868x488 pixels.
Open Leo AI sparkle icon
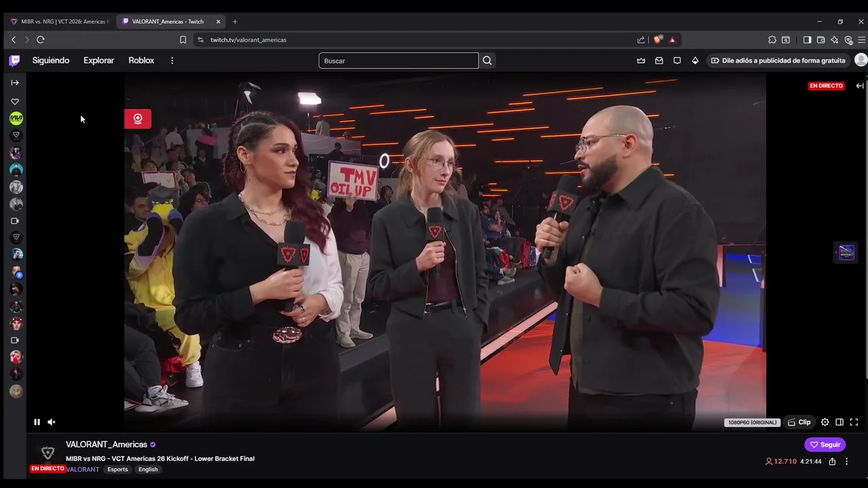835,40
